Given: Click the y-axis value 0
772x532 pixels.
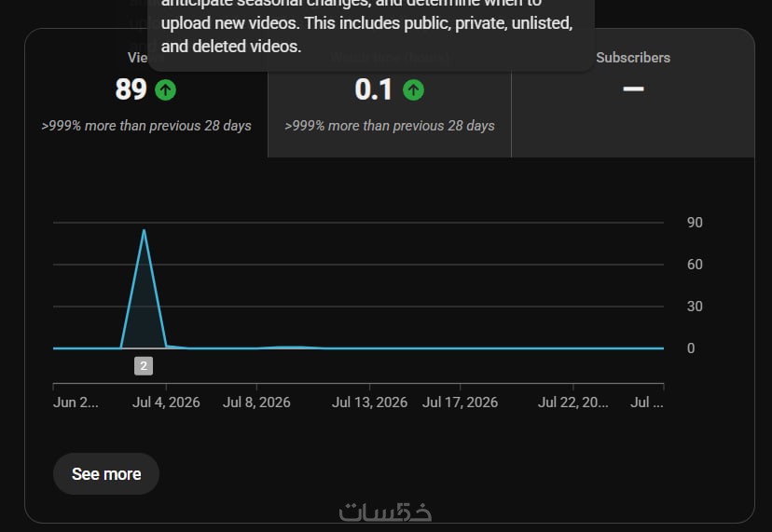Looking at the screenshot, I should (x=691, y=348).
